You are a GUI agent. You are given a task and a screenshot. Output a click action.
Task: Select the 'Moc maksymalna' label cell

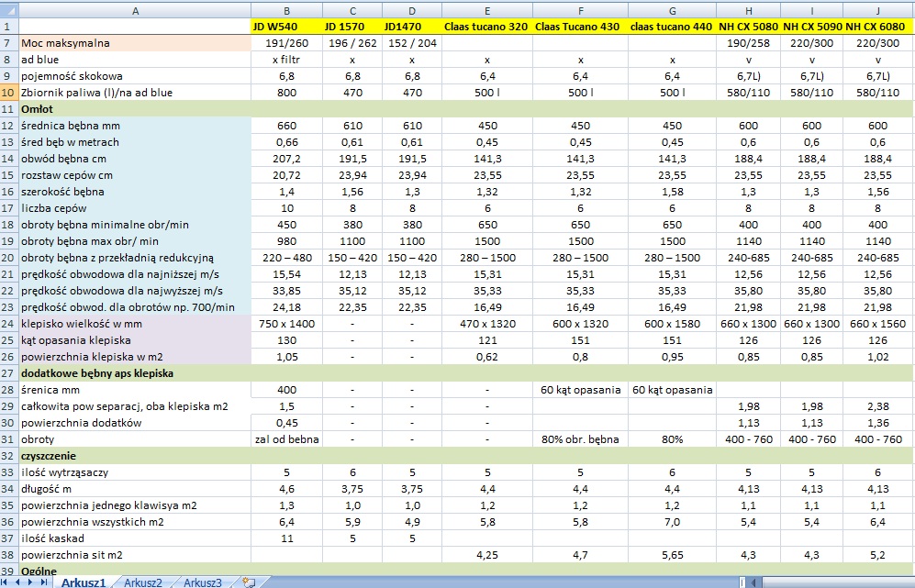coord(136,43)
